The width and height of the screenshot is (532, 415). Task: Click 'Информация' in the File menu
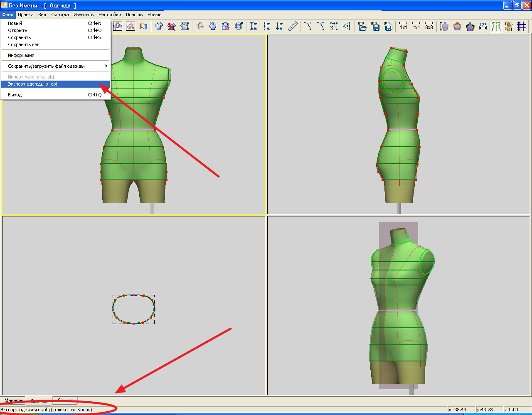[x=21, y=55]
